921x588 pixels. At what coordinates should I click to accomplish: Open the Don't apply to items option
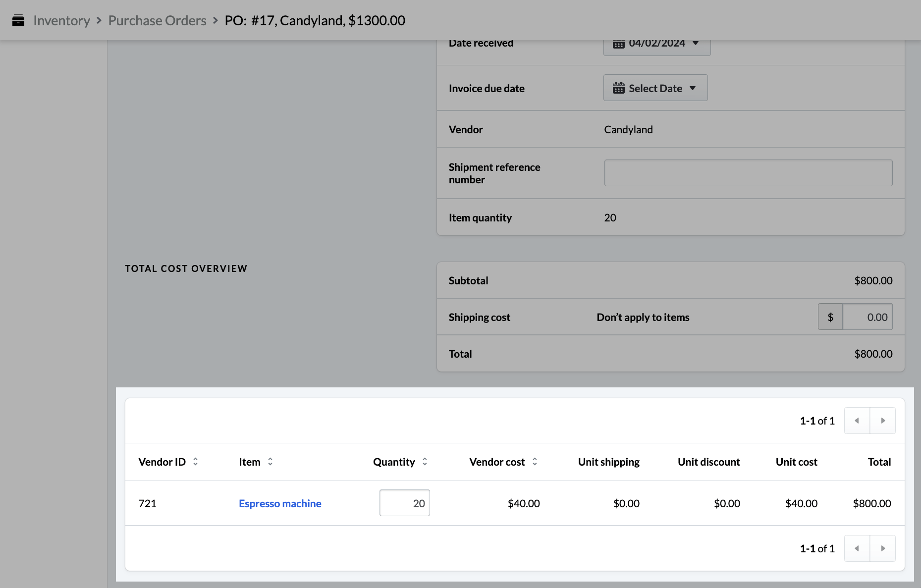[643, 317]
